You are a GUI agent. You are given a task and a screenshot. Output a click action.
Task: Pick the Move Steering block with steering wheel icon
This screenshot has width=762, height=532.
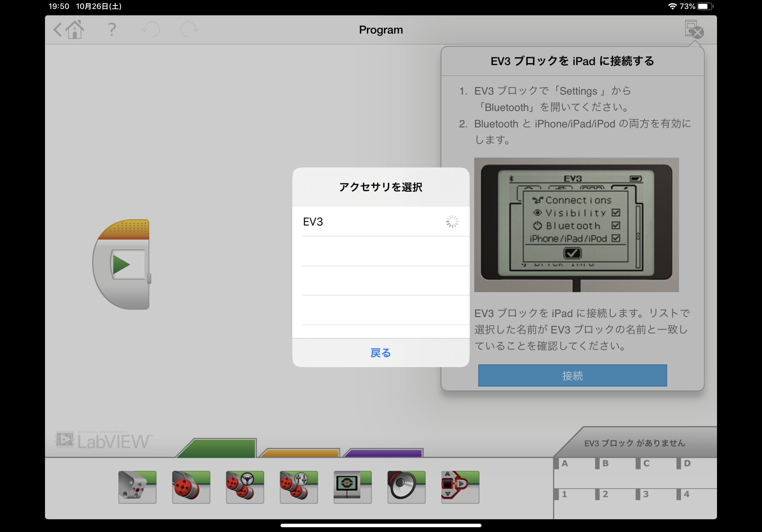click(245, 487)
